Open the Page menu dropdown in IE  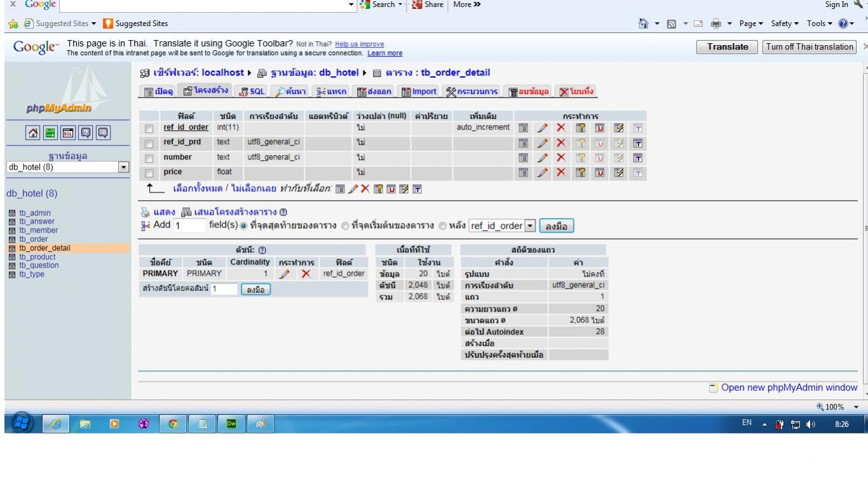coord(751,24)
